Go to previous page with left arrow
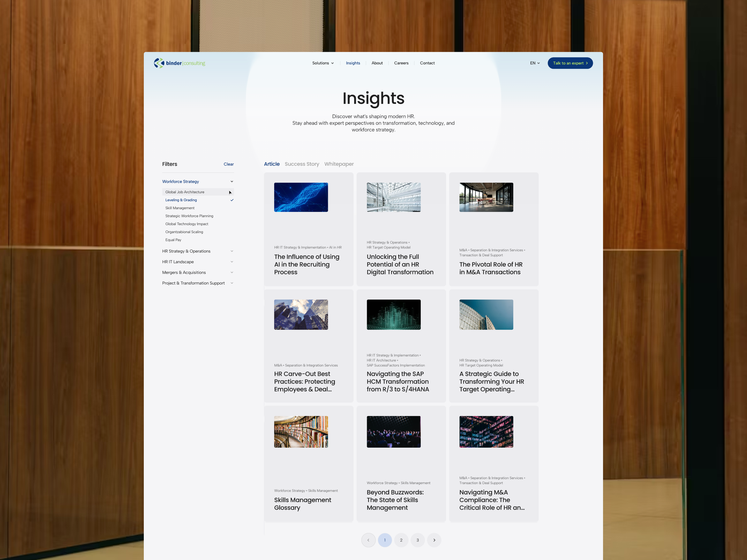 [x=368, y=540]
